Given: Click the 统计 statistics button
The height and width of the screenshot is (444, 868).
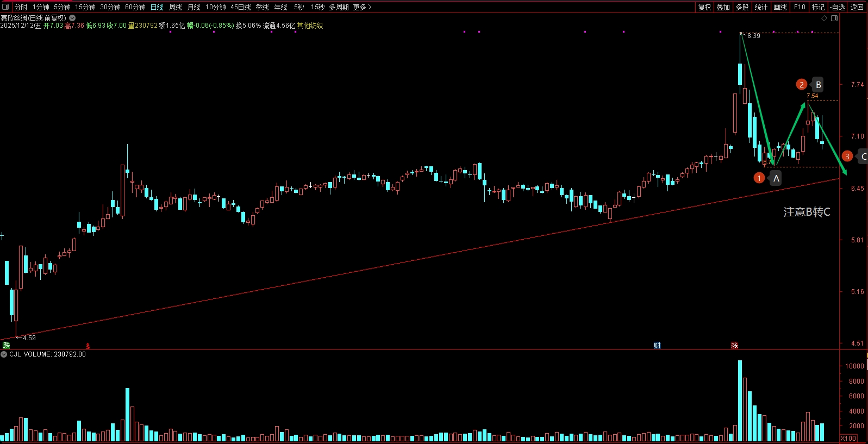Looking at the screenshot, I should [761, 7].
